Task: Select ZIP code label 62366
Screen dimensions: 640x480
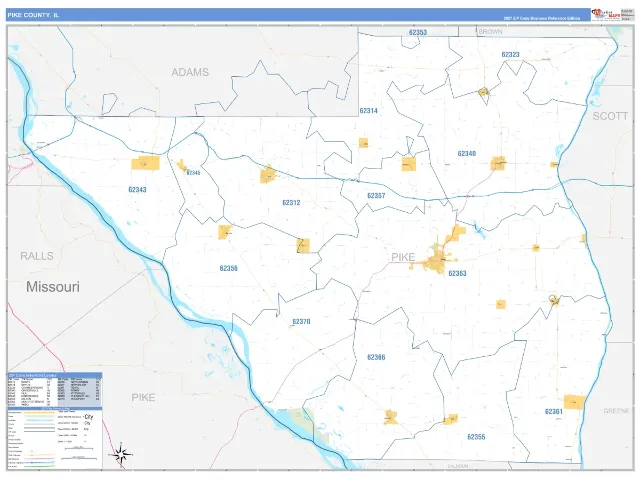Action: [x=376, y=357]
